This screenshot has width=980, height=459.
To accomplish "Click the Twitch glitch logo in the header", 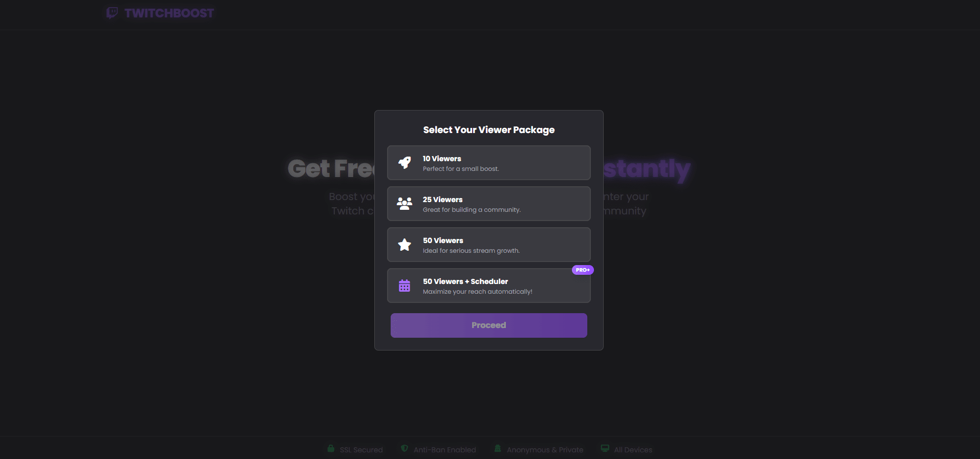I will [x=112, y=12].
